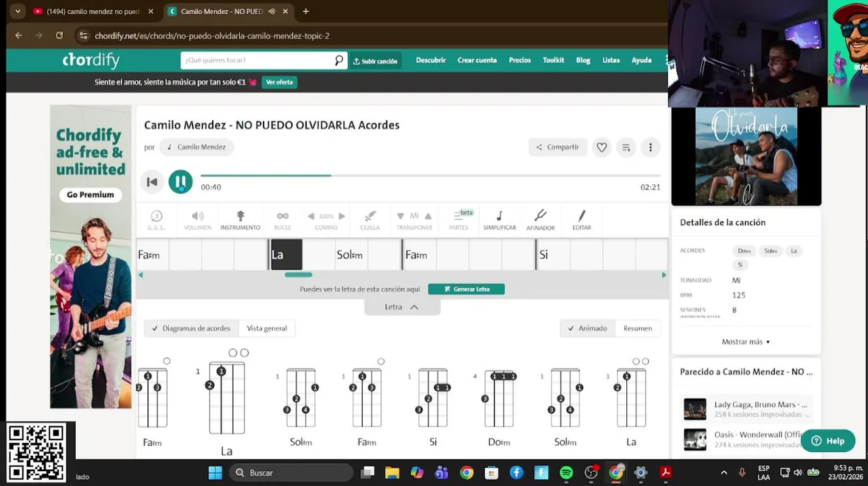The image size is (868, 486).
Task: Open the Blog menu item
Action: pyautogui.click(x=583, y=60)
